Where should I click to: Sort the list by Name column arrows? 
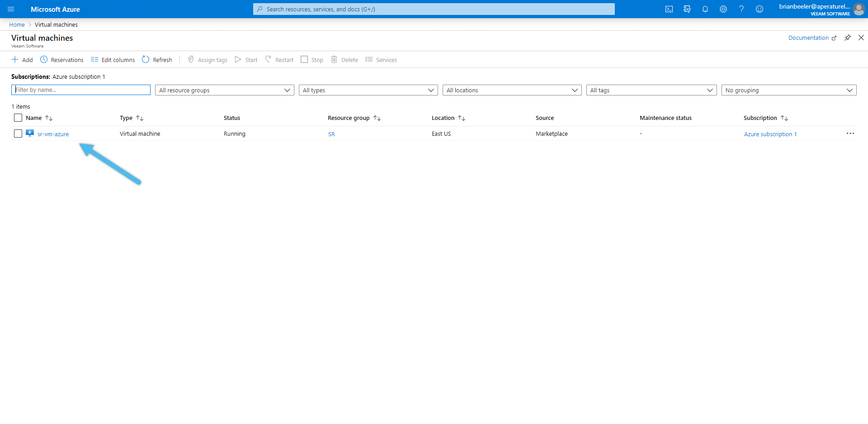(49, 118)
